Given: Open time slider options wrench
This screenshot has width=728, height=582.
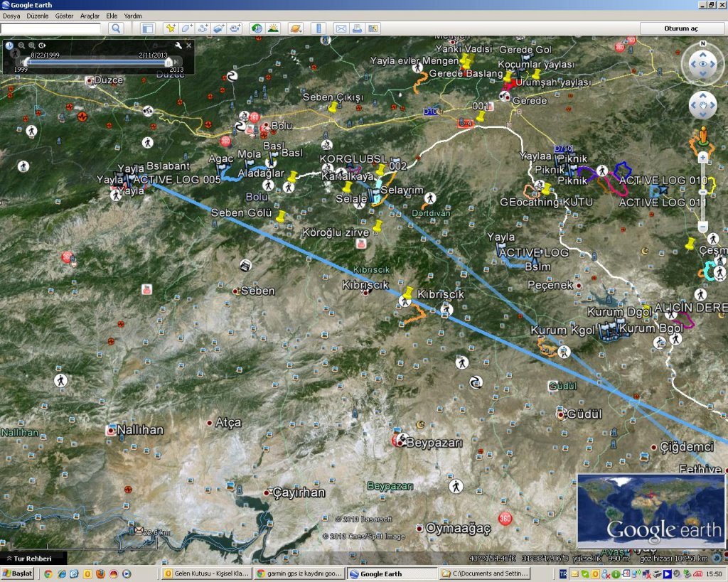Looking at the screenshot, I should pos(178,45).
